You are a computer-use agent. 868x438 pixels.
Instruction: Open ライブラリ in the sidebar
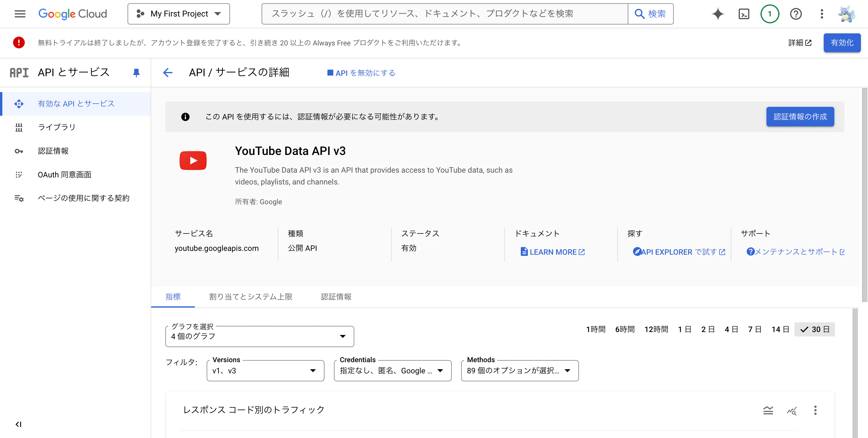pos(57,127)
